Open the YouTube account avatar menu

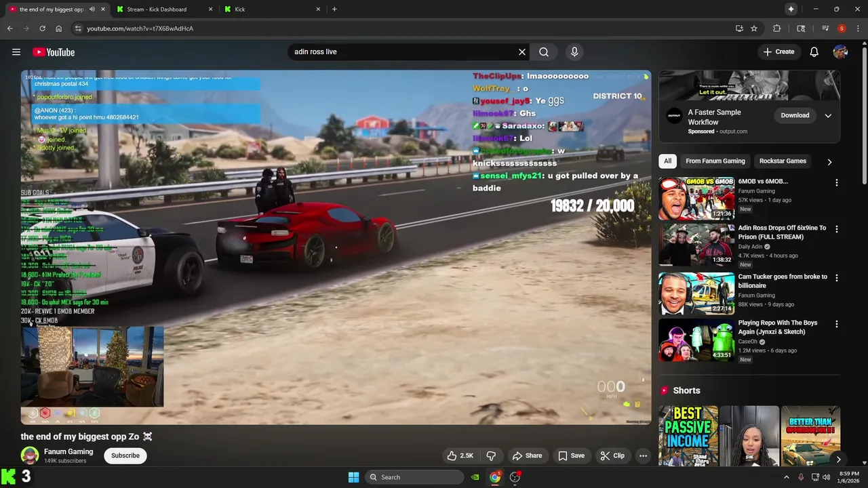tap(840, 52)
